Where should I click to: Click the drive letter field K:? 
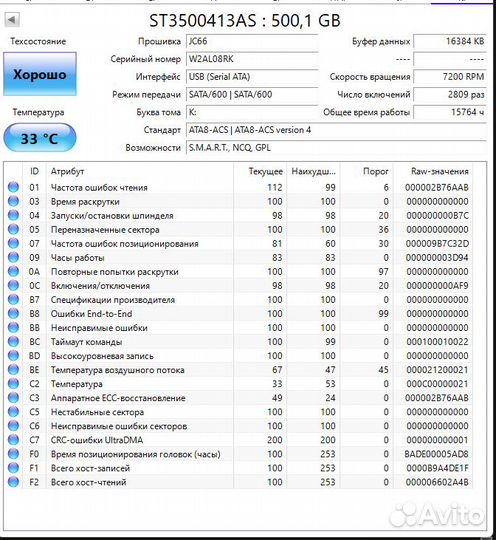(x=252, y=112)
